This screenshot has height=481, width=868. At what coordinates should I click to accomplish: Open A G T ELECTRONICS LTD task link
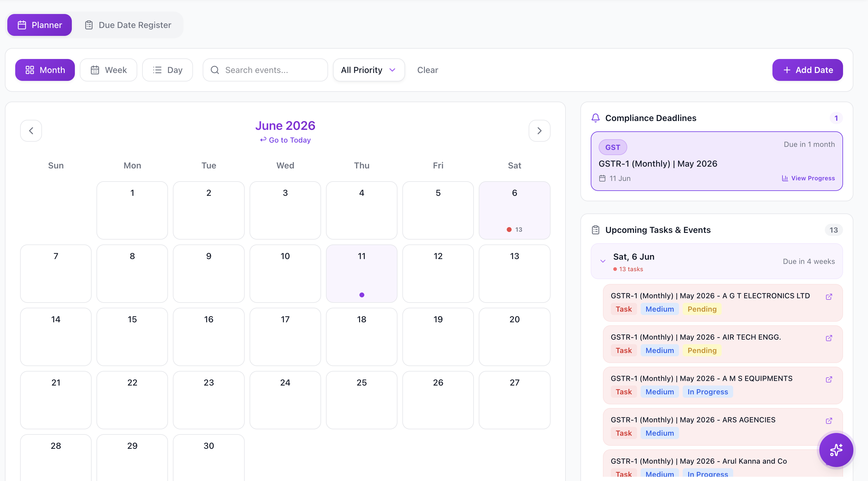pyautogui.click(x=829, y=296)
